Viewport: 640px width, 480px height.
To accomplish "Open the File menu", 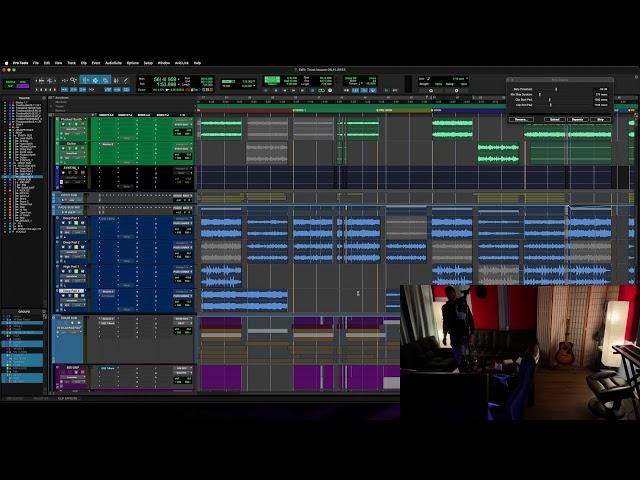I will pyautogui.click(x=36, y=63).
